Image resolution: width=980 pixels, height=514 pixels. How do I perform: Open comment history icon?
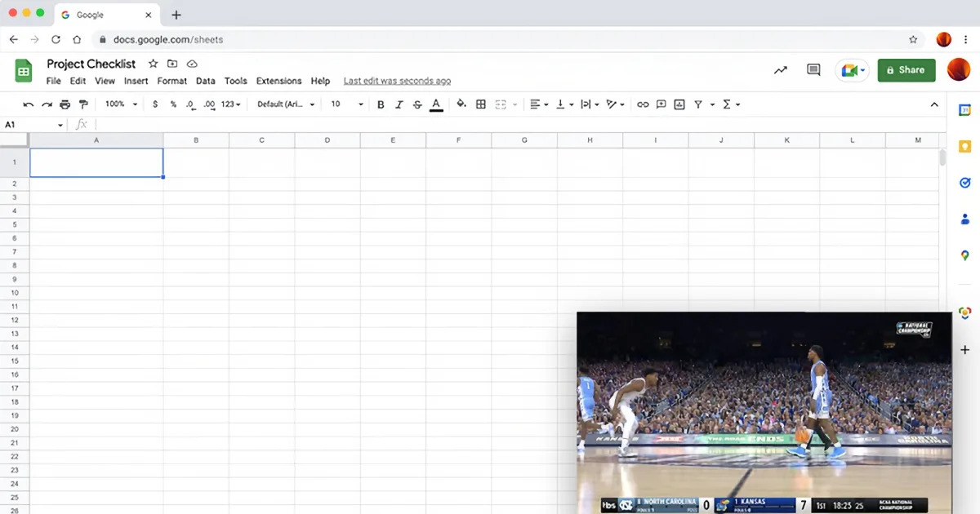[813, 70]
